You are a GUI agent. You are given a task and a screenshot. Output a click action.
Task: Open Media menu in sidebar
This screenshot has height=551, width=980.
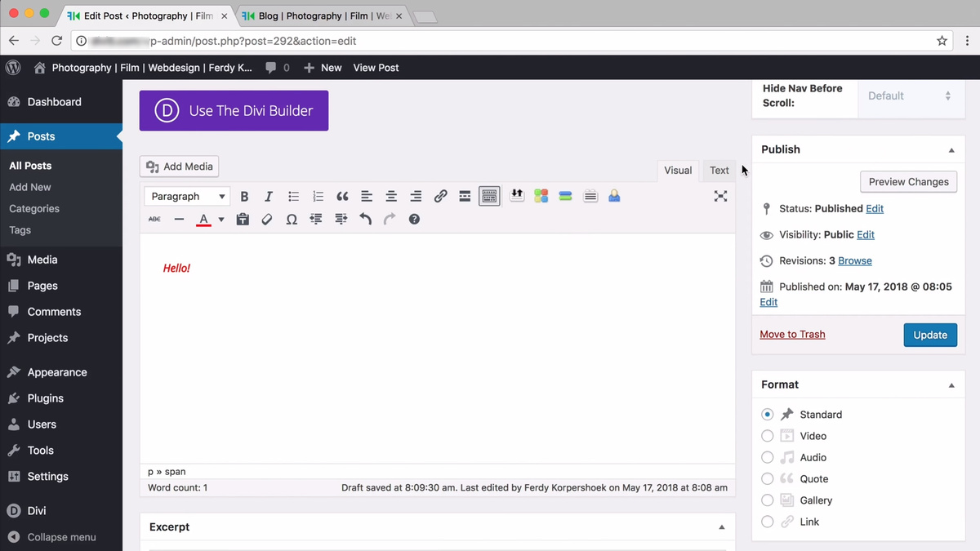tap(61, 260)
